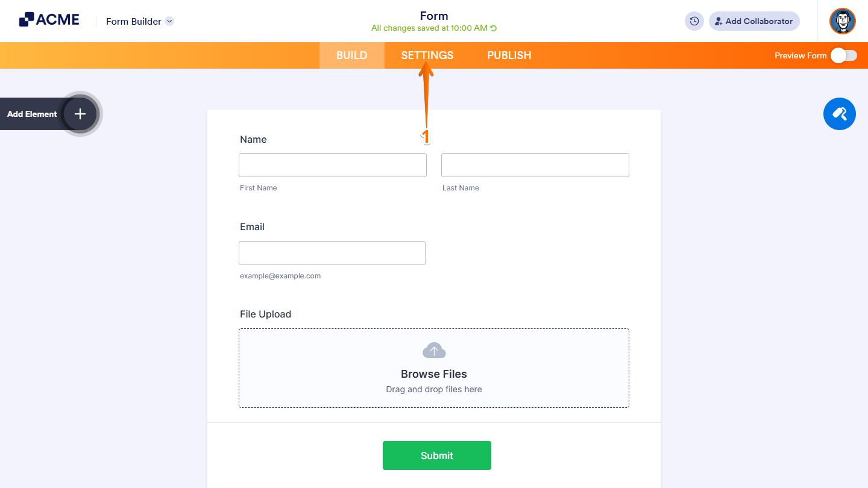Click Browse Files to upload

tap(434, 374)
